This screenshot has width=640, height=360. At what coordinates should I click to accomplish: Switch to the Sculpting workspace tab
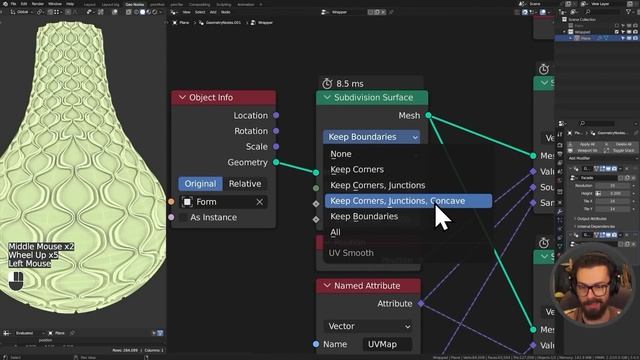[x=223, y=4]
